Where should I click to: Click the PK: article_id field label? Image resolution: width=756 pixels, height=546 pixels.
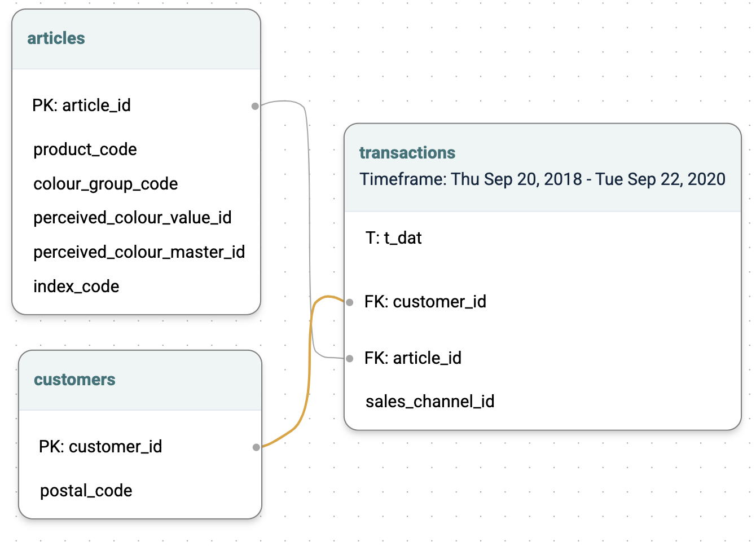(81, 105)
